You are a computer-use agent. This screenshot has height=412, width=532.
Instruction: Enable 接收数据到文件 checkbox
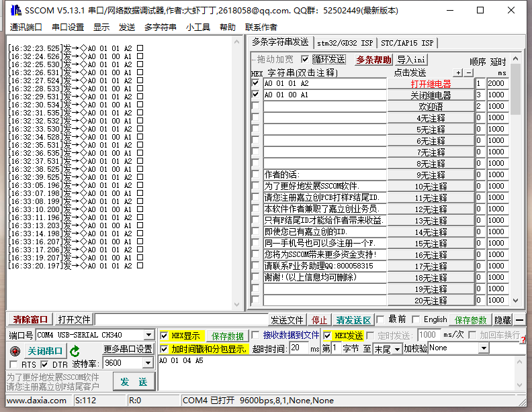click(x=255, y=336)
